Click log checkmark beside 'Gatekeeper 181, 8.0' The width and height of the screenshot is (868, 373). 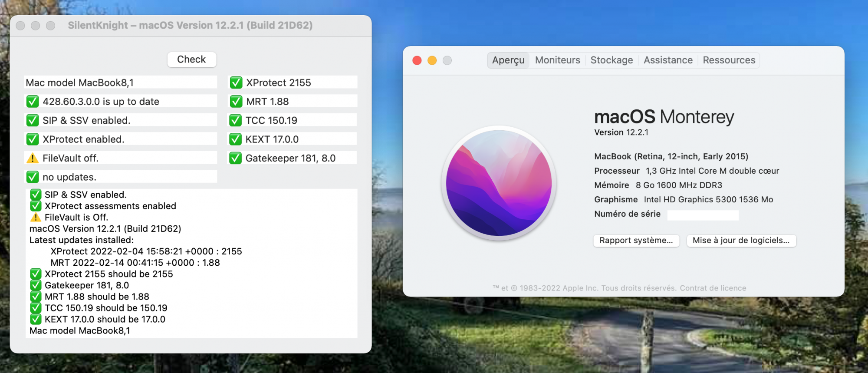[x=36, y=285]
